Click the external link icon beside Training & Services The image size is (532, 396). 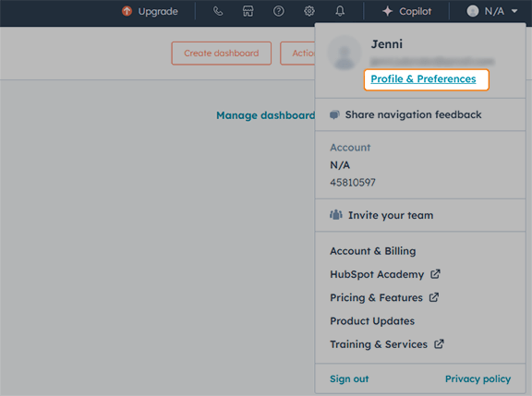click(x=439, y=343)
